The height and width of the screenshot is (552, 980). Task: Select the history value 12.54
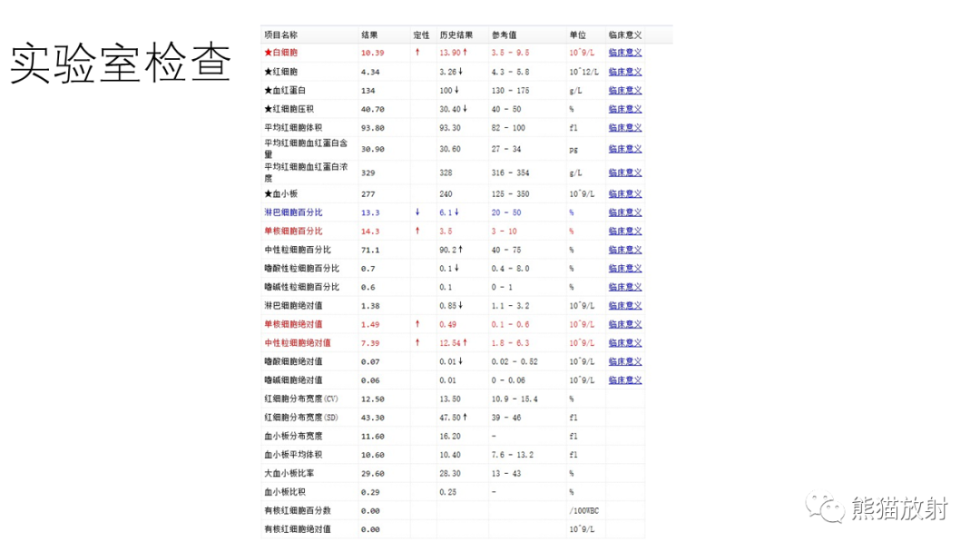tap(450, 342)
